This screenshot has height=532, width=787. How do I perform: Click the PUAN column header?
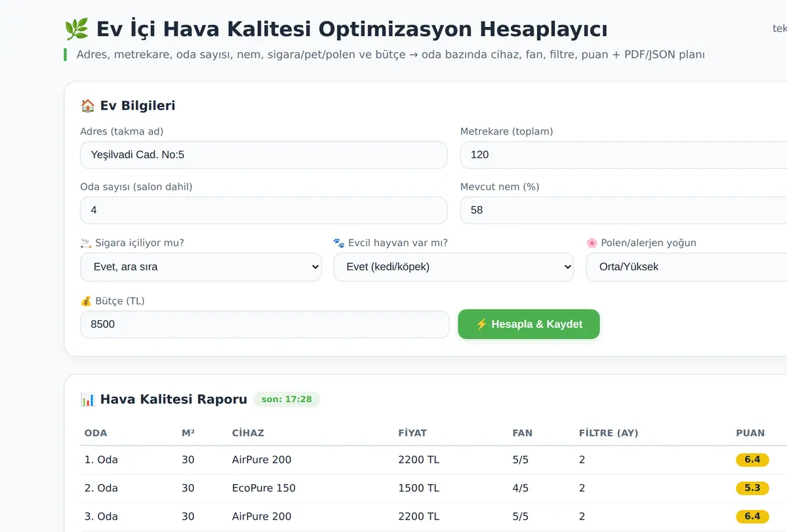(750, 433)
